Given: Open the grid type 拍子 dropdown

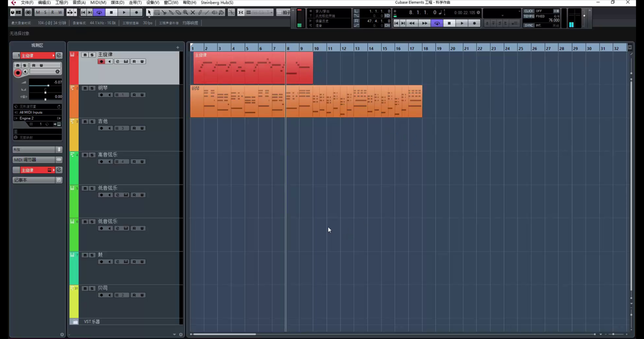Looking at the screenshot, I should click(284, 12).
